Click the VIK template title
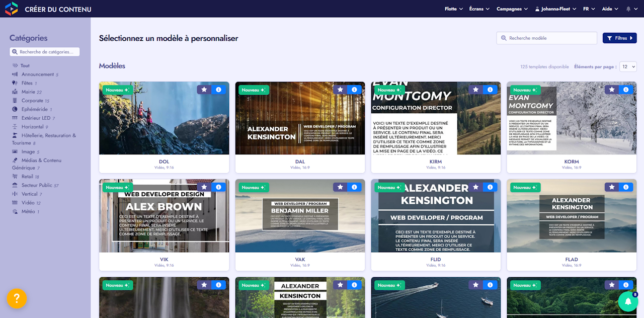644x318 pixels. [x=164, y=260]
